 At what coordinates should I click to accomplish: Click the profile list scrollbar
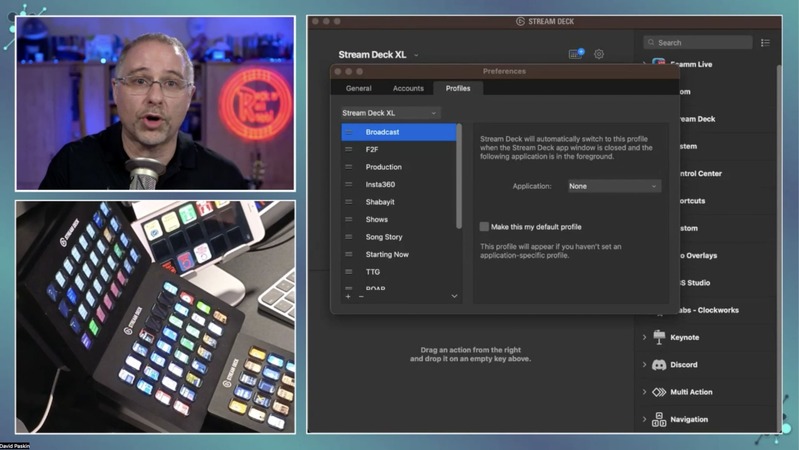point(459,176)
